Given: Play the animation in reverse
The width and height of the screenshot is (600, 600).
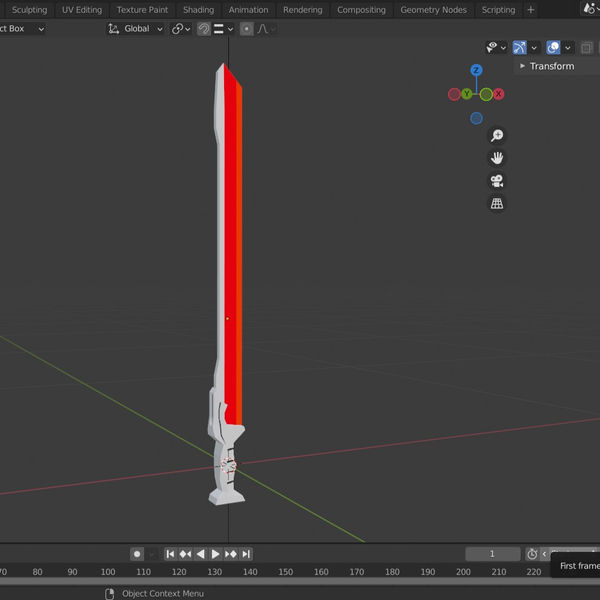Looking at the screenshot, I should (x=201, y=554).
